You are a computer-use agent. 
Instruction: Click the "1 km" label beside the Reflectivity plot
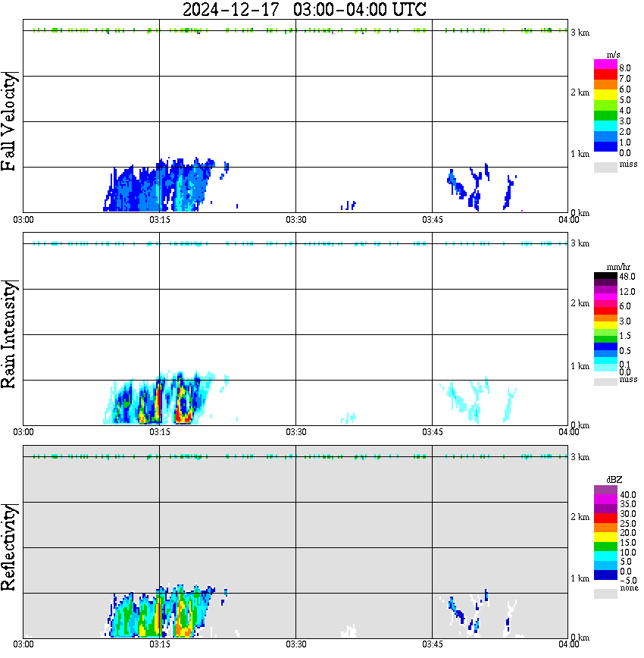[x=580, y=578]
